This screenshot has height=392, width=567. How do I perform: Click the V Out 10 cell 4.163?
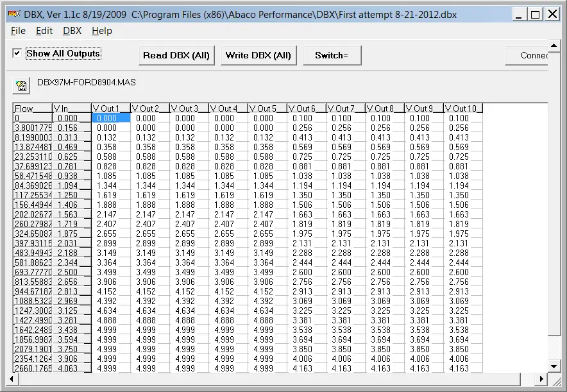coord(463,368)
